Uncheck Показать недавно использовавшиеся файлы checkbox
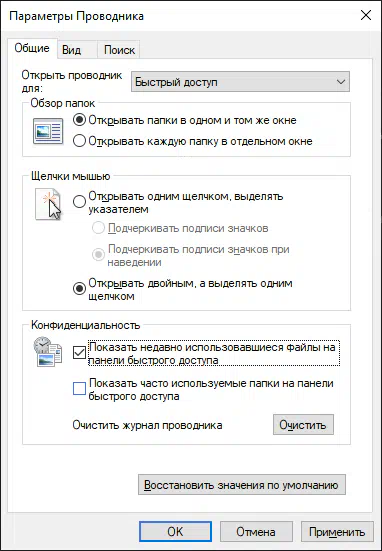 click(79, 353)
